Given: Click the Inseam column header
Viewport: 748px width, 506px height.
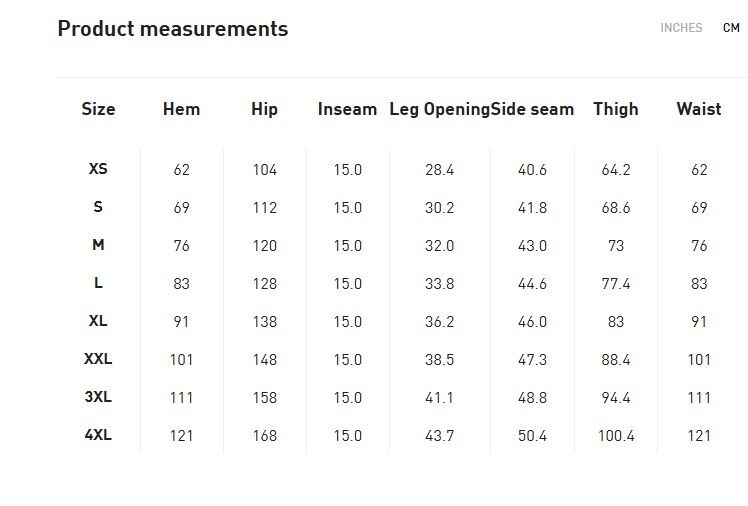Looking at the screenshot, I should pos(347,110).
